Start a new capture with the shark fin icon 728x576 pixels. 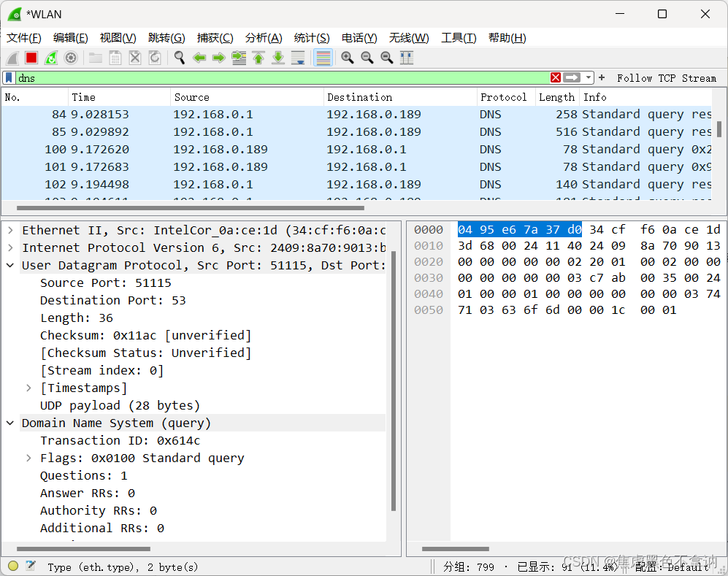[x=12, y=58]
